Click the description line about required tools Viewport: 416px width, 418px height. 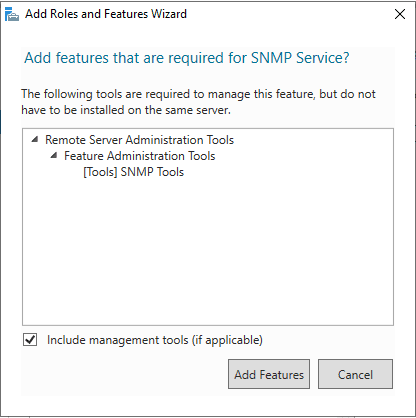[198, 94]
